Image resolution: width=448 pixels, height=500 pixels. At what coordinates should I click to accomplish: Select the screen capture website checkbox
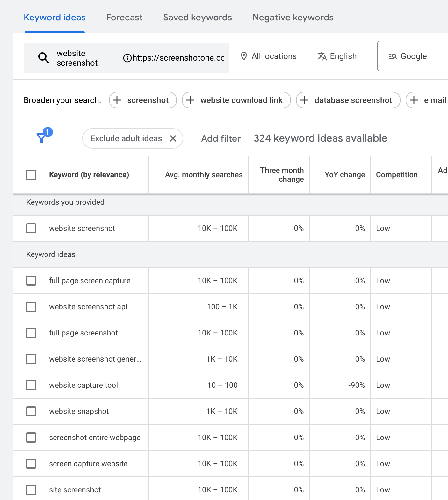31,464
